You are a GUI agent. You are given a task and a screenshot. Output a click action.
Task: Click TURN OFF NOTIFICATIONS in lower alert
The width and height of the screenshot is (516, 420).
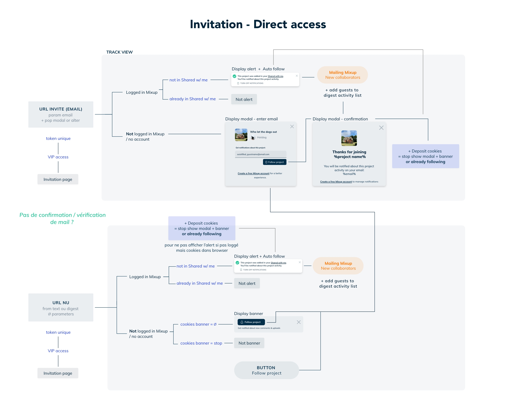[x=253, y=270]
